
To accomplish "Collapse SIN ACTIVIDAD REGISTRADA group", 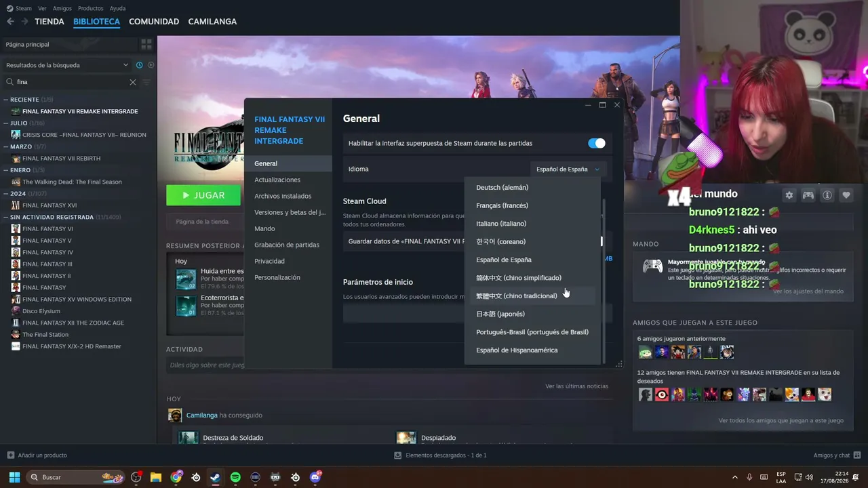I will [x=6, y=217].
